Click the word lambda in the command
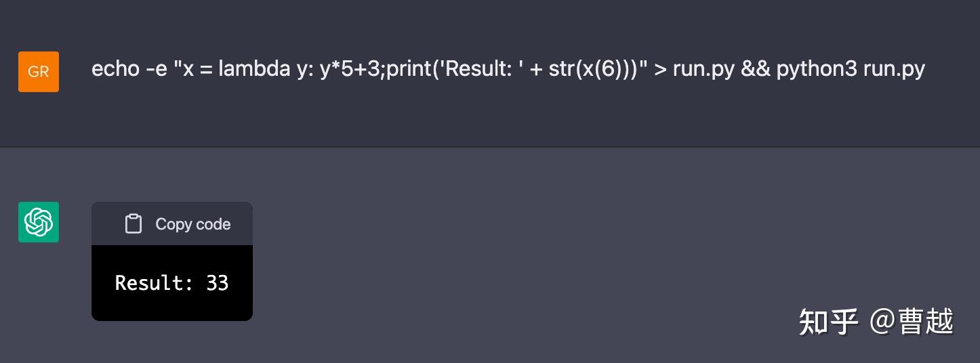 253,69
